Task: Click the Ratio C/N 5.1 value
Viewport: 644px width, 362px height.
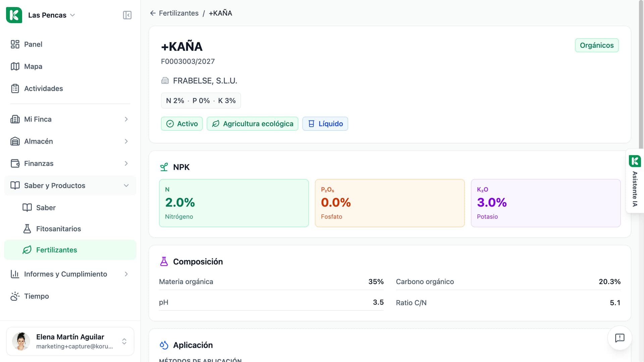Action: coord(615,303)
